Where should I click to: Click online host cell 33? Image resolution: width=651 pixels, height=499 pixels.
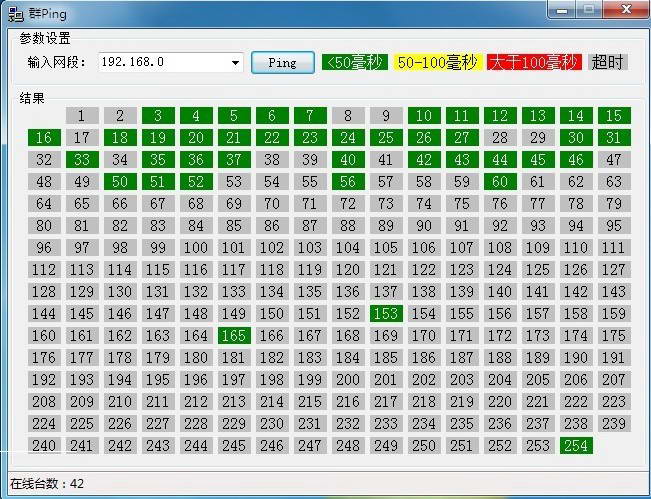[x=82, y=160]
